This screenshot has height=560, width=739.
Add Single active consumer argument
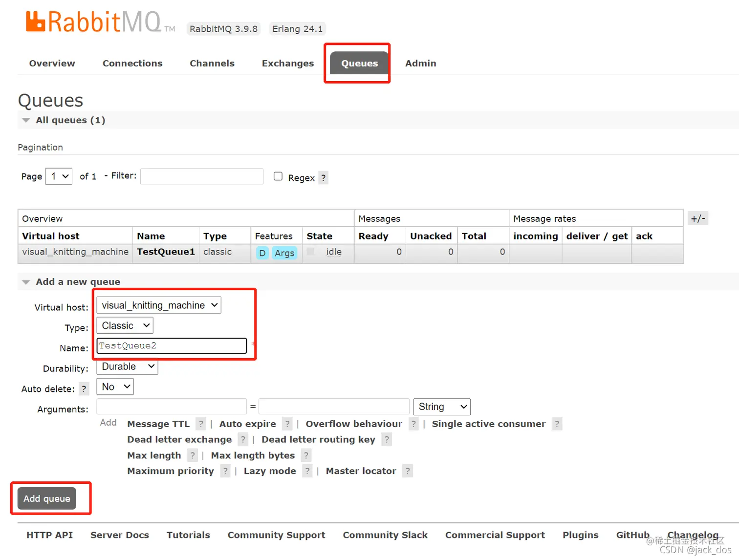[x=489, y=424]
